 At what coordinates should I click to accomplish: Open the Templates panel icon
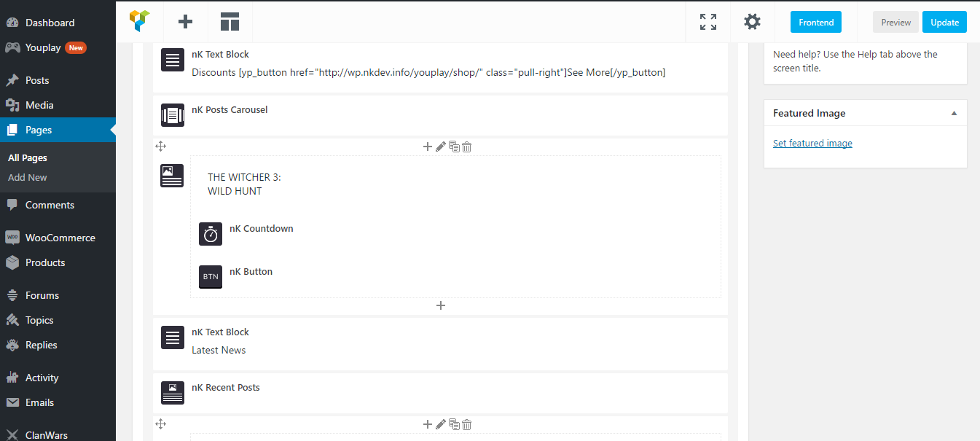point(230,22)
